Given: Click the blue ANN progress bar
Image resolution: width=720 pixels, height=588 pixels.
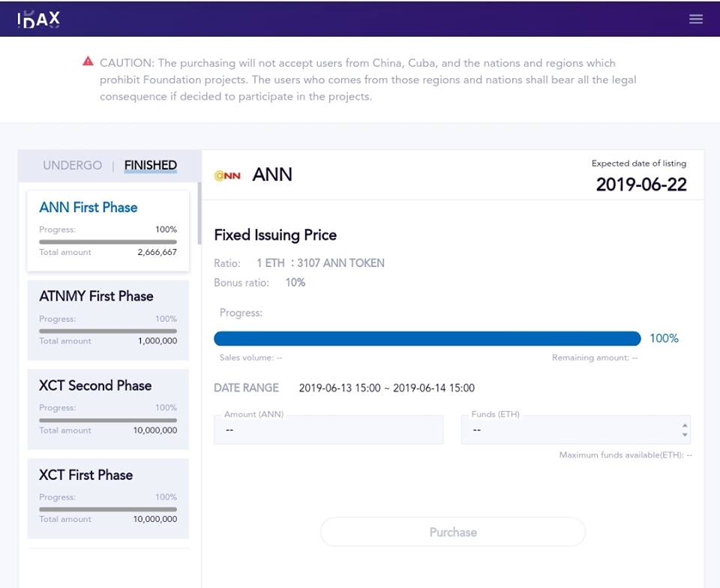Looking at the screenshot, I should coord(427,338).
